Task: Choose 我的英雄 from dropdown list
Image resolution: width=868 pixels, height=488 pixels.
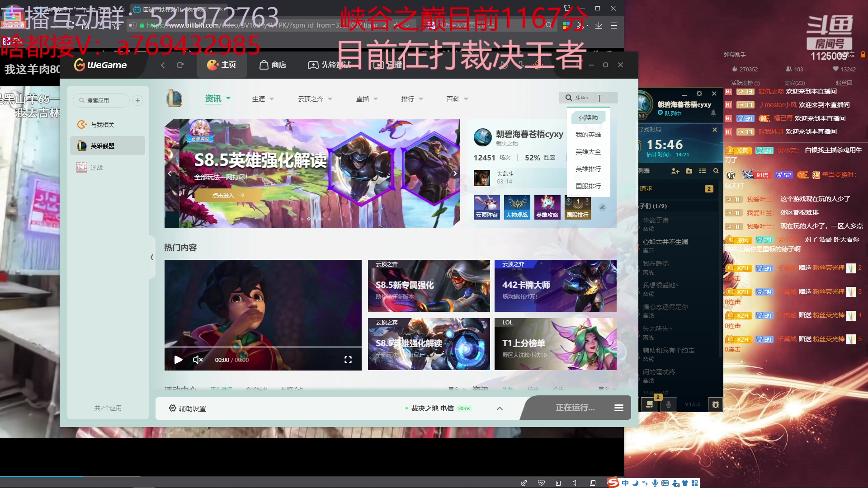Action: 588,135
